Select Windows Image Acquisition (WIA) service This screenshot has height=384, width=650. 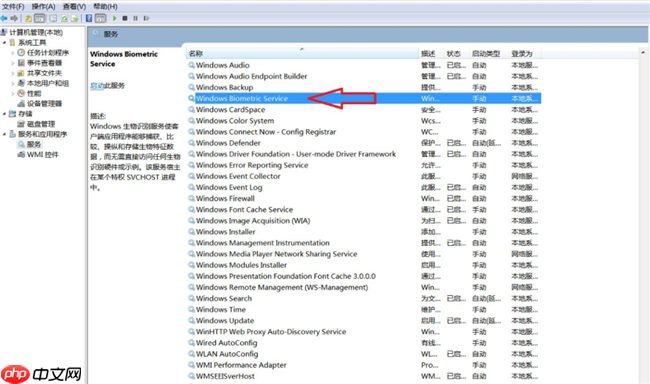253,221
